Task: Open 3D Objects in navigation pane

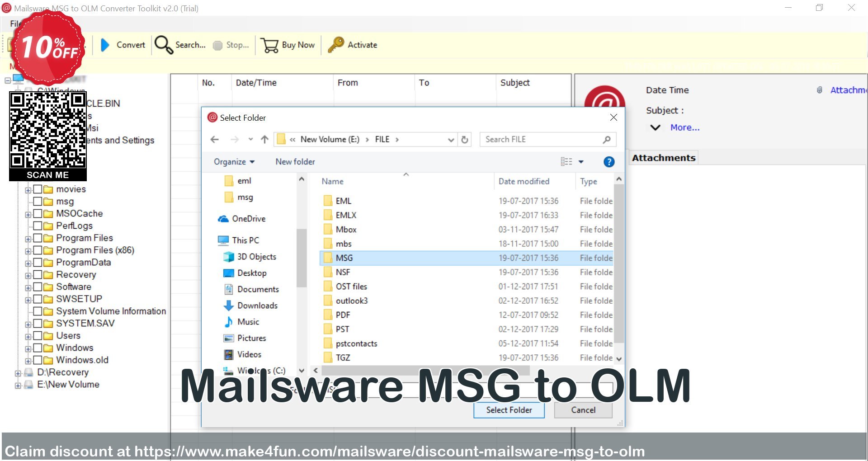Action: [x=250, y=257]
